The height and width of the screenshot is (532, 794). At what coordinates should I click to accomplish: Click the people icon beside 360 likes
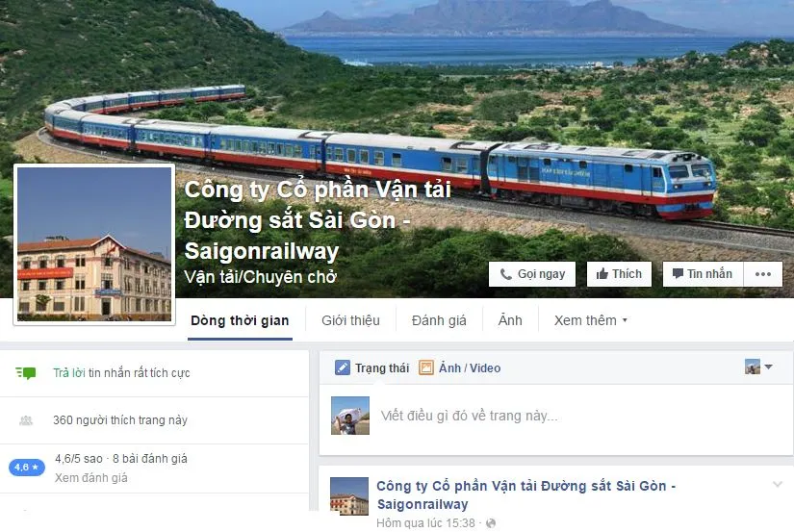click(26, 420)
